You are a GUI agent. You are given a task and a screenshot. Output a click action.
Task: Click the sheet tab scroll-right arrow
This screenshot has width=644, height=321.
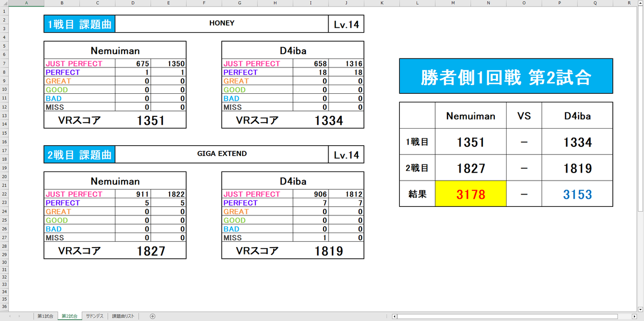tap(19, 316)
